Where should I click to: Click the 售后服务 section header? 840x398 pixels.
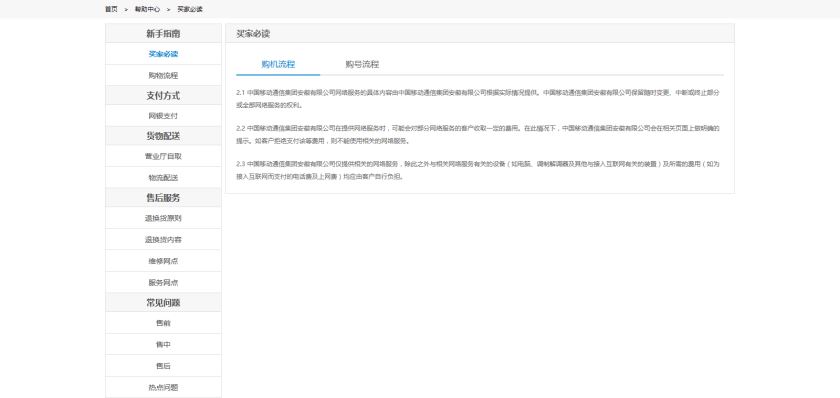pos(163,198)
